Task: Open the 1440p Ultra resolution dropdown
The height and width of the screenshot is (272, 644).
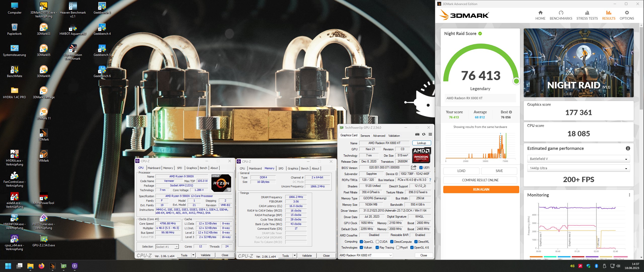Action: [578, 168]
